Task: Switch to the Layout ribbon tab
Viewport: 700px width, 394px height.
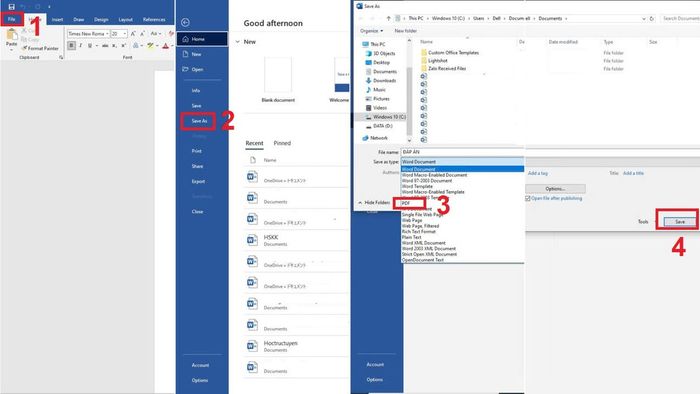Action: (x=125, y=20)
